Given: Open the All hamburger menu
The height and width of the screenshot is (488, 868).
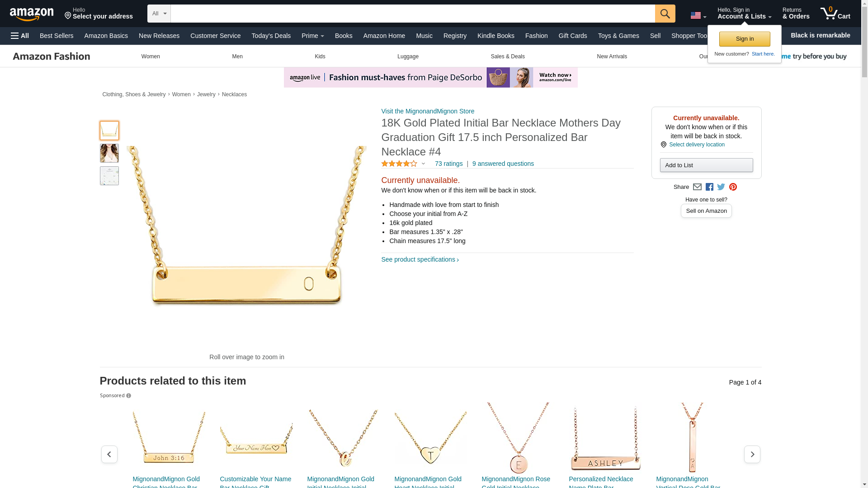Looking at the screenshot, I should tap(20, 36).
